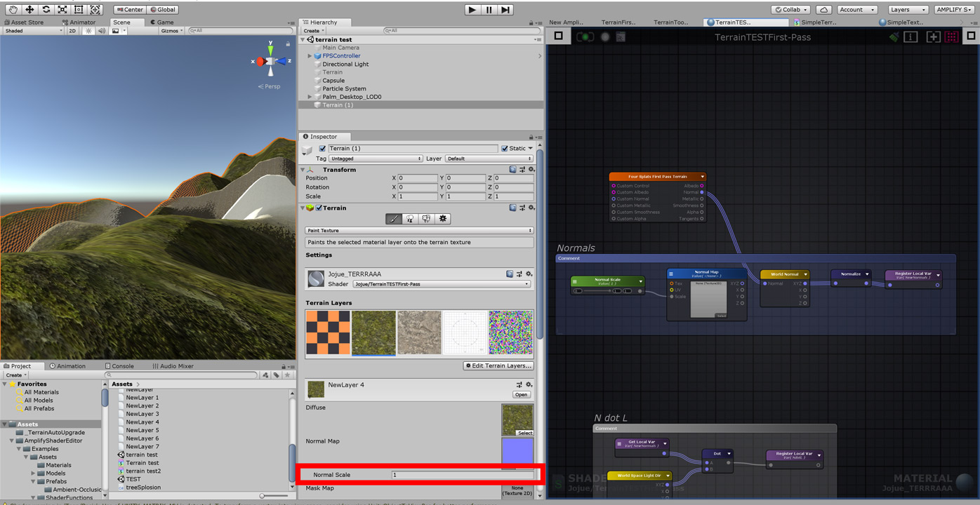
Task: Toggle Terrain component enabled checkbox
Action: tap(319, 208)
